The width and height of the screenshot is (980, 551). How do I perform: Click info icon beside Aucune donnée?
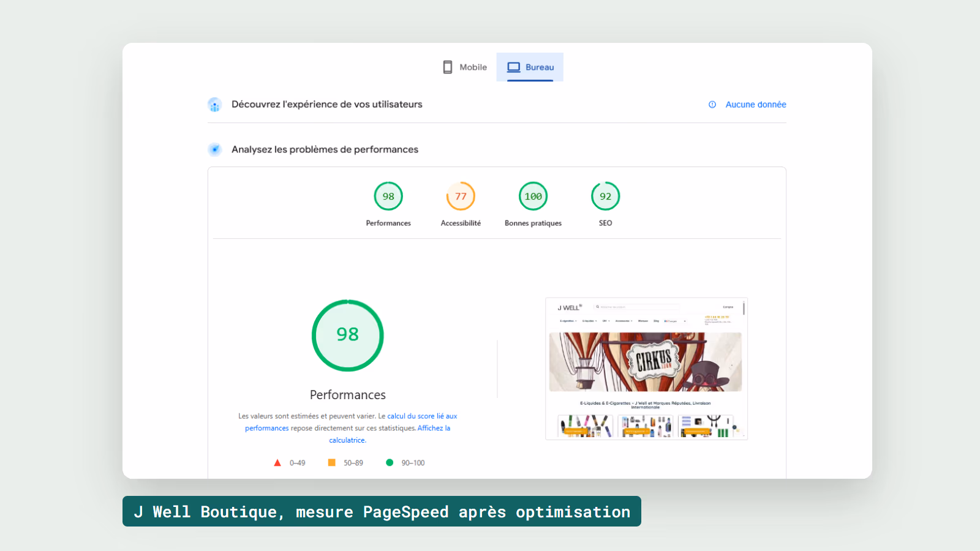[x=712, y=105]
